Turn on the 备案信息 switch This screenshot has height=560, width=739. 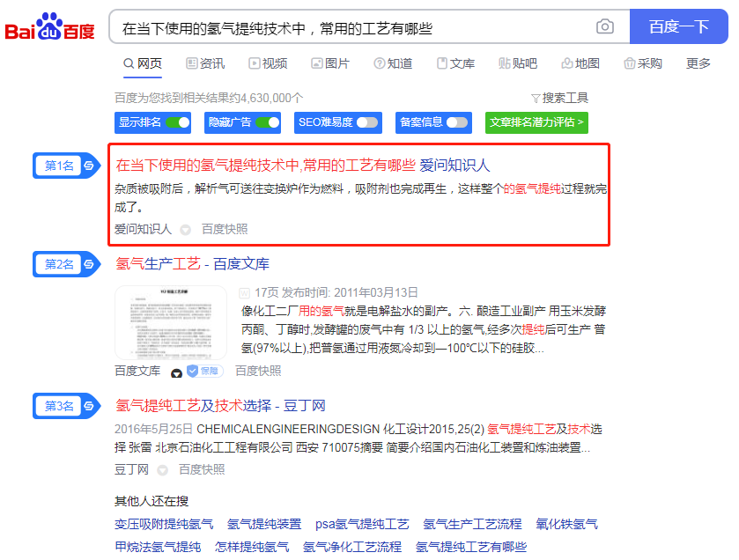coord(457,122)
